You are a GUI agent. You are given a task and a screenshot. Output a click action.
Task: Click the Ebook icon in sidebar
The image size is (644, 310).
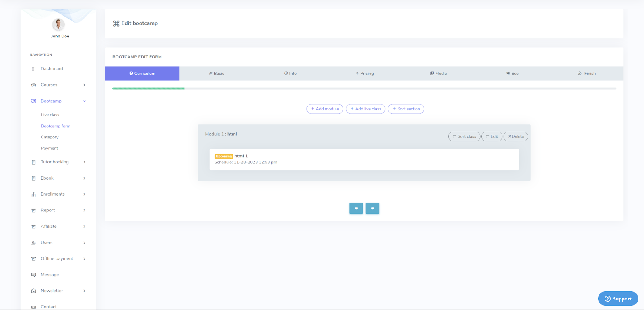33,178
